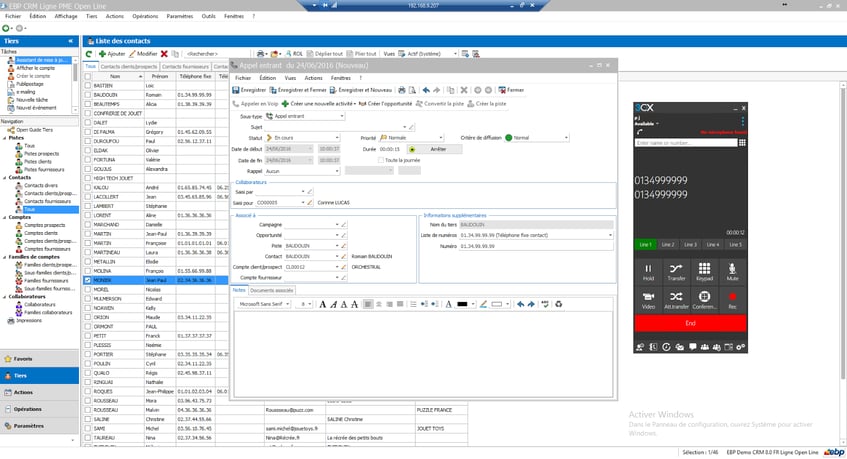Screen dimensions: 847x459
Task: End the call with red End button
Action: tap(690, 323)
